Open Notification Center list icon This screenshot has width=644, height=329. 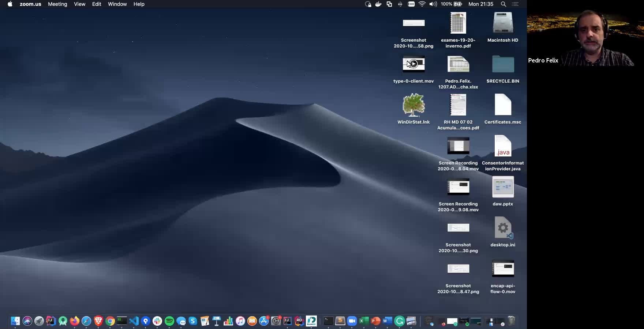point(515,4)
